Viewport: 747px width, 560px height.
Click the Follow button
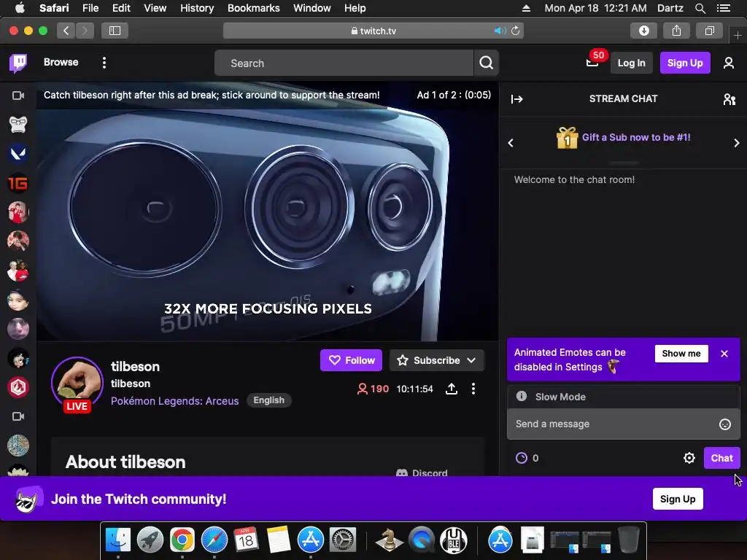(x=351, y=360)
